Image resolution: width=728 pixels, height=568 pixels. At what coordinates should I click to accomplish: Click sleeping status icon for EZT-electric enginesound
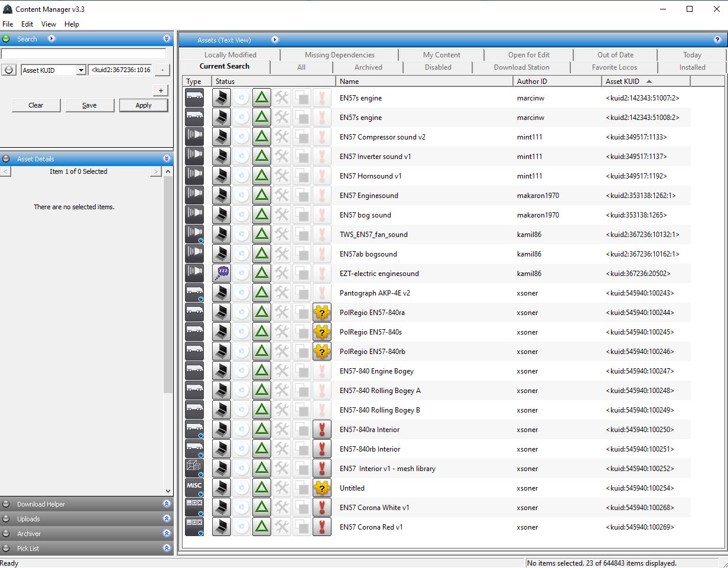tap(222, 274)
